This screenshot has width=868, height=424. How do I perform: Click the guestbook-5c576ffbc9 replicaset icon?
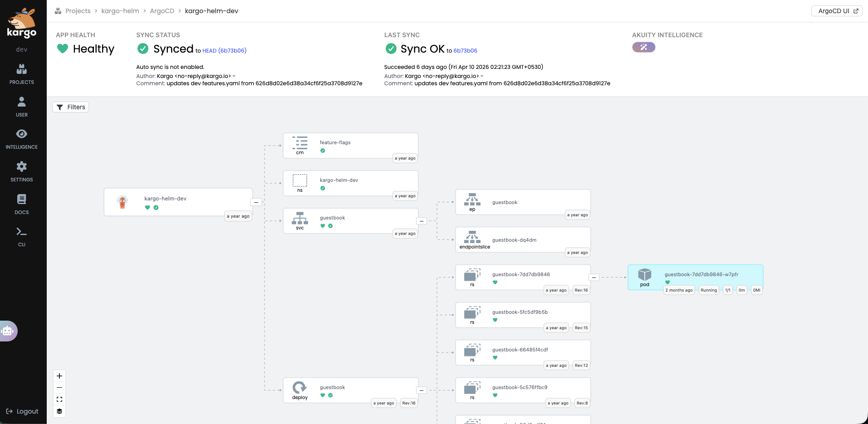coord(472,388)
